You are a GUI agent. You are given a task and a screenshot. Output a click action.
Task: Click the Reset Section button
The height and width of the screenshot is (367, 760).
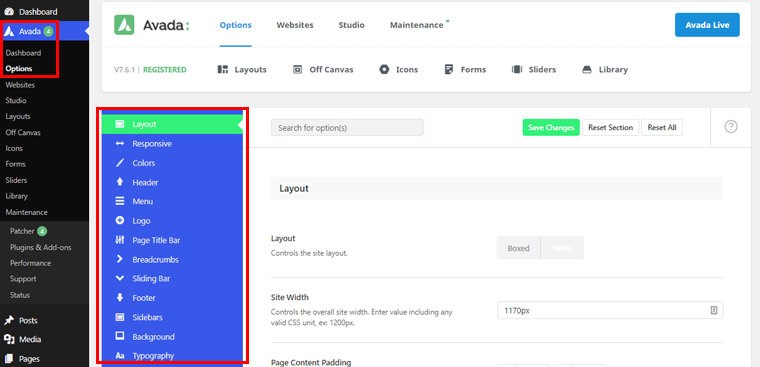point(611,128)
